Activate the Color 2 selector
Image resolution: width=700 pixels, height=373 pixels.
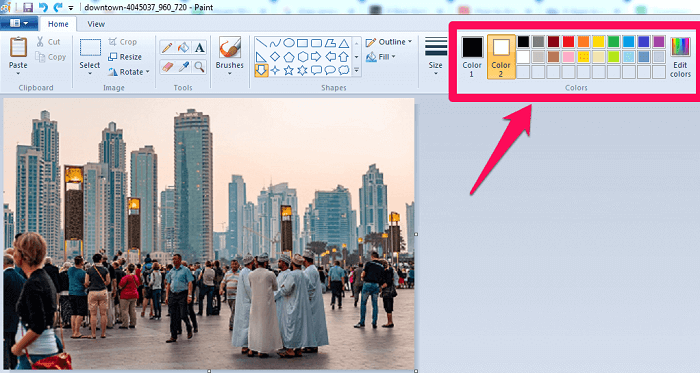click(x=501, y=57)
